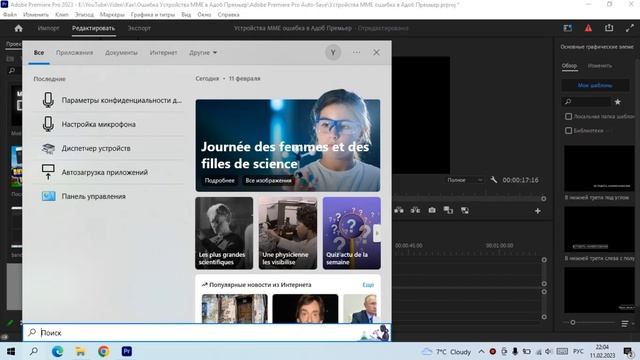Switch to the Импорт workspace tab
Screen dimensions: 640x360
tap(48, 28)
